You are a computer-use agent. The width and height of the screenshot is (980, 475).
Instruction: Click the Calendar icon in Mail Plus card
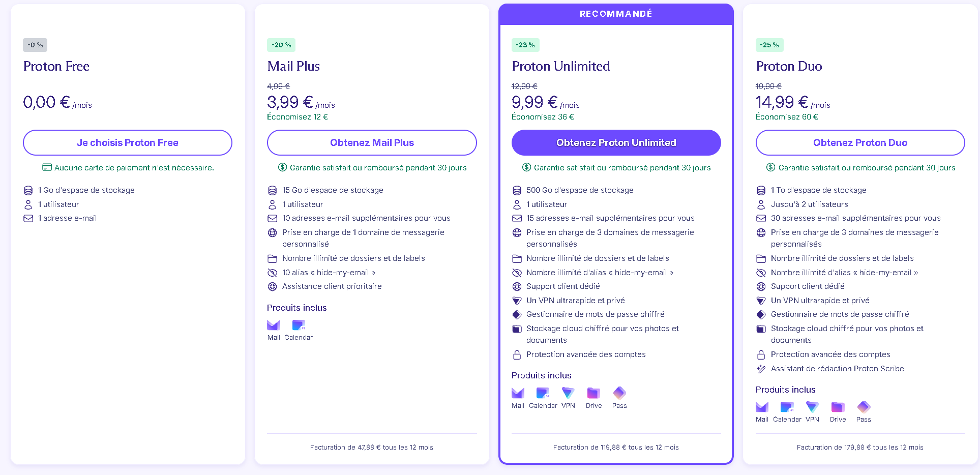(299, 325)
